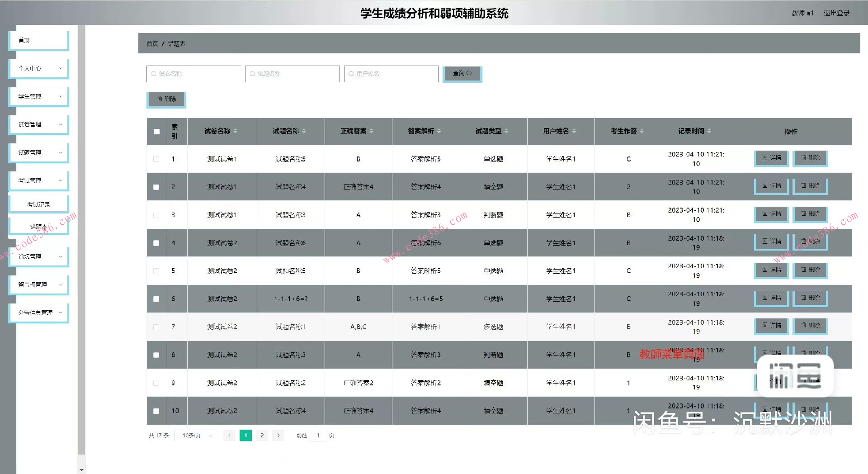Delete row index 3 with 删除
Viewport: 868px width, 474px height.
[811, 214]
